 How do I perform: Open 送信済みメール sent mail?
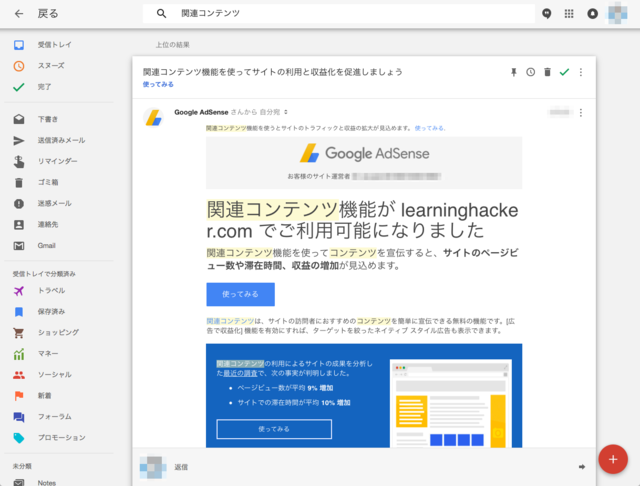61,140
